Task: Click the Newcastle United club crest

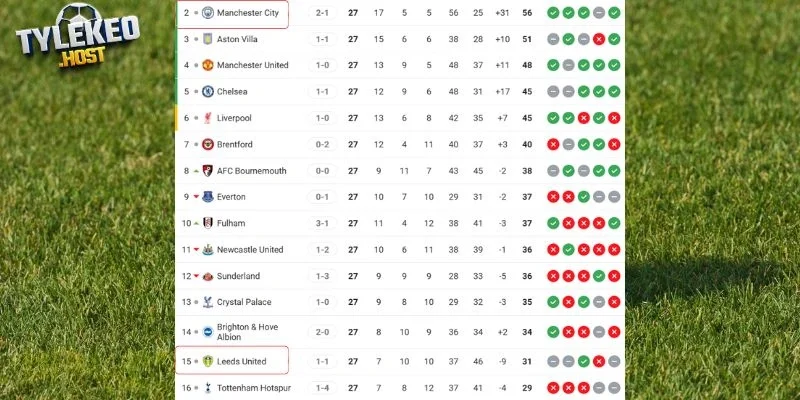Action: click(x=208, y=249)
